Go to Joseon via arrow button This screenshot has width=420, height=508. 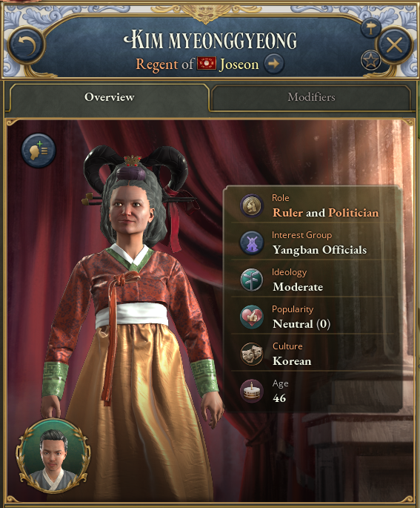(274, 64)
